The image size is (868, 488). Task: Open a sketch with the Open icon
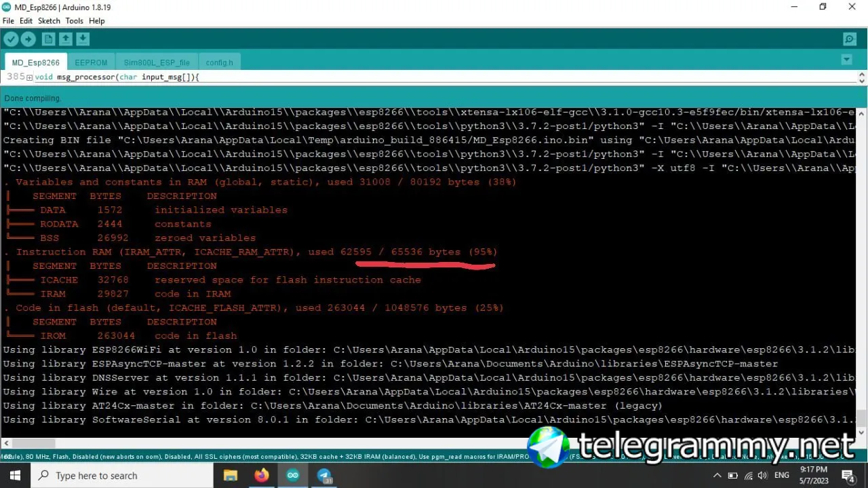(x=66, y=39)
